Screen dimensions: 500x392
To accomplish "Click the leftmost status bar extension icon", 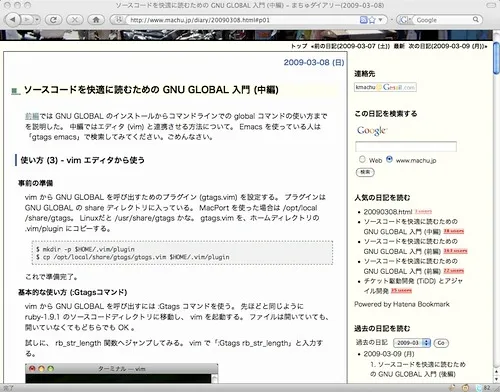I will click(452, 388).
